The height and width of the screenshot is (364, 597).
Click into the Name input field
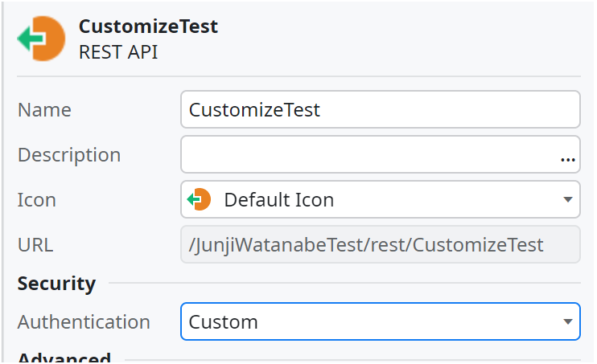click(380, 109)
